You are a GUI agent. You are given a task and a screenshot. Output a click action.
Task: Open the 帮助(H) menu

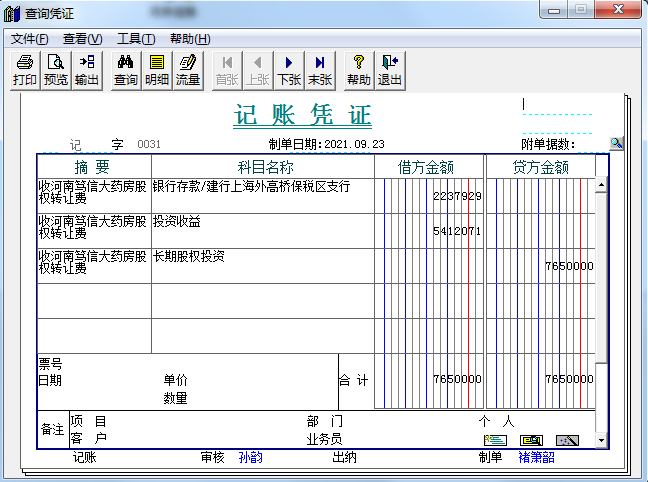(190, 39)
